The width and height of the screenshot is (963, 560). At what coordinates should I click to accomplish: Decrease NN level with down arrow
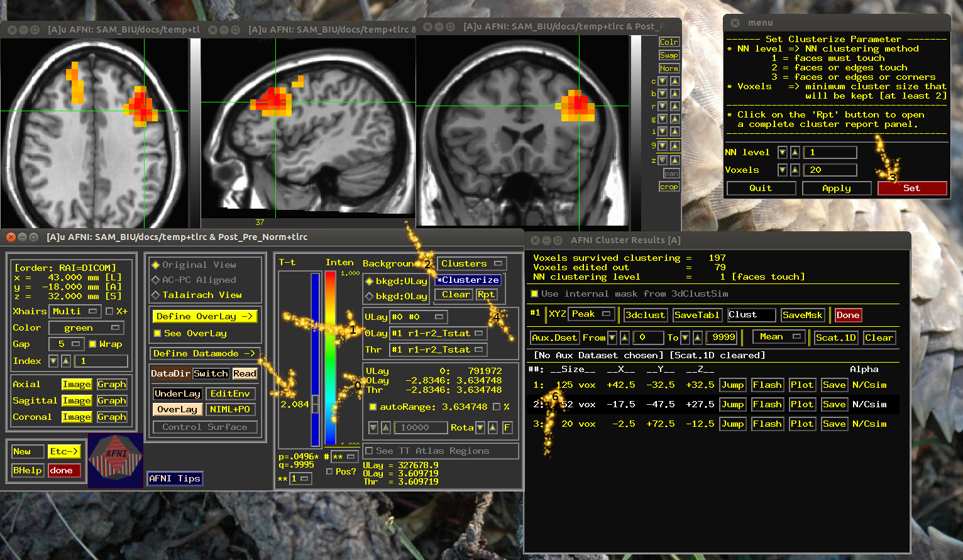pos(783,152)
